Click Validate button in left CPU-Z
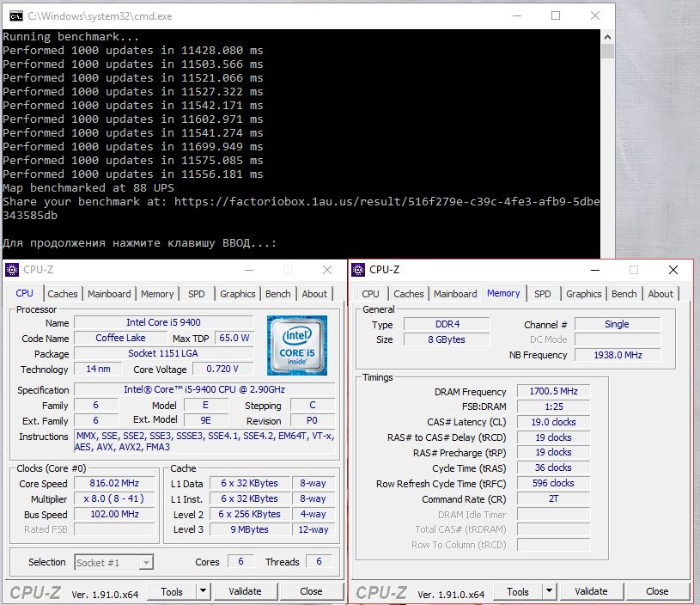The height and width of the screenshot is (605, 700). [245, 591]
